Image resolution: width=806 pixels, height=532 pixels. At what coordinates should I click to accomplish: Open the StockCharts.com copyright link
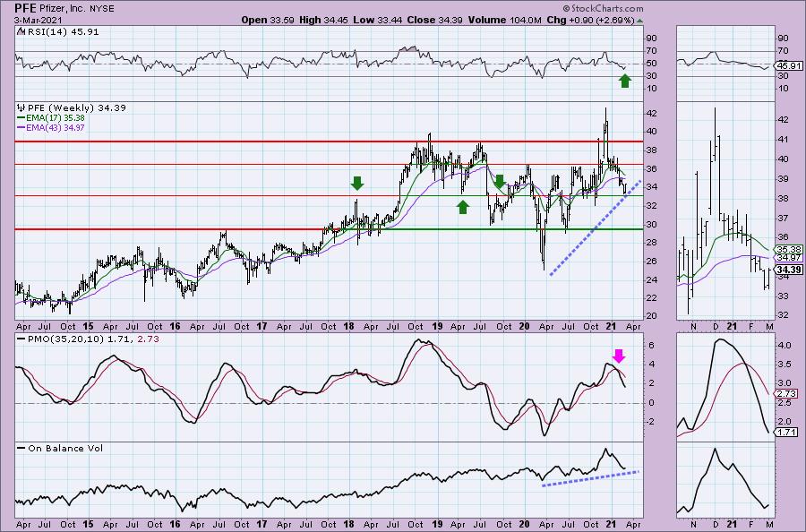coord(603,8)
